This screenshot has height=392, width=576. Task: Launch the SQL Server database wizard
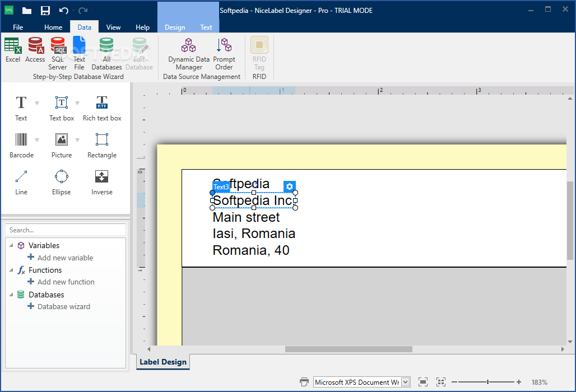tap(58, 54)
